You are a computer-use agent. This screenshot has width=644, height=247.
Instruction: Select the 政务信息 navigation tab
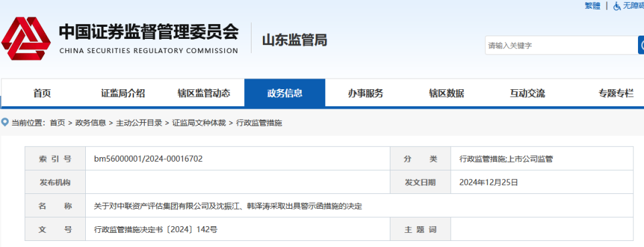pyautogui.click(x=284, y=93)
